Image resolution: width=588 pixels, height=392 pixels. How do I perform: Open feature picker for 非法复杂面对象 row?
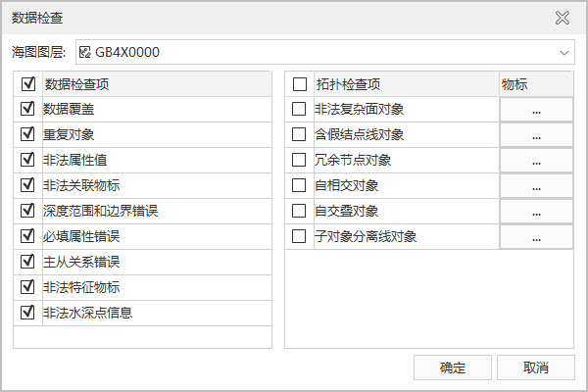[x=536, y=110]
